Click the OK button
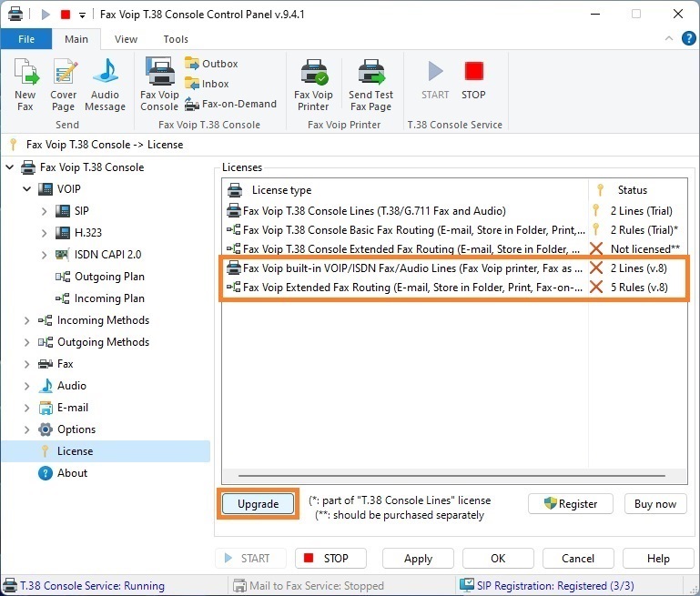700x596 pixels. tap(498, 558)
